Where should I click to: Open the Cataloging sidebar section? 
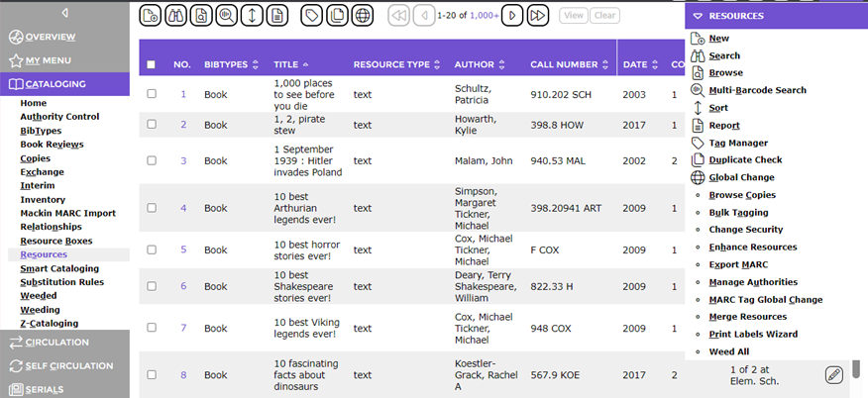pyautogui.click(x=64, y=84)
